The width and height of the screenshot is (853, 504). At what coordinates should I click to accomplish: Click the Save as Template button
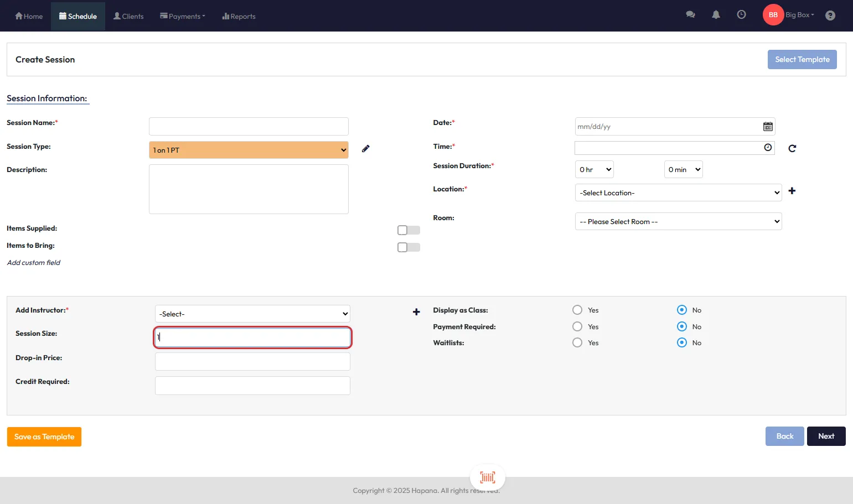point(44,437)
